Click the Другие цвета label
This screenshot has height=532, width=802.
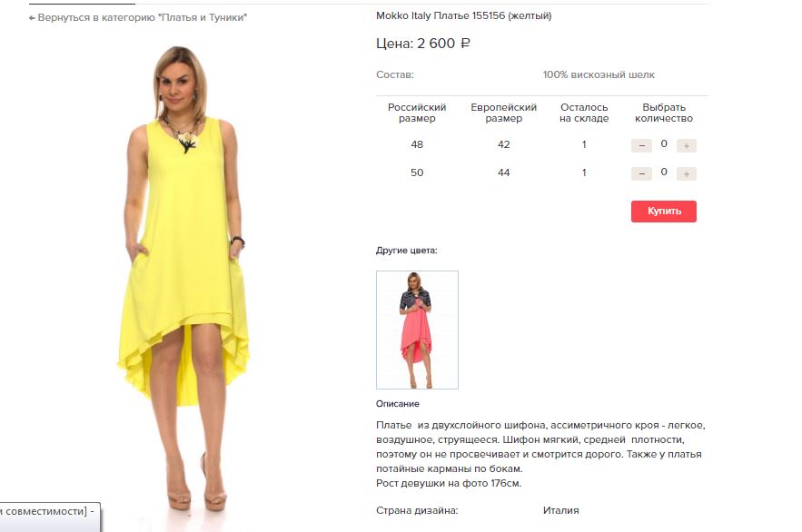pos(407,251)
